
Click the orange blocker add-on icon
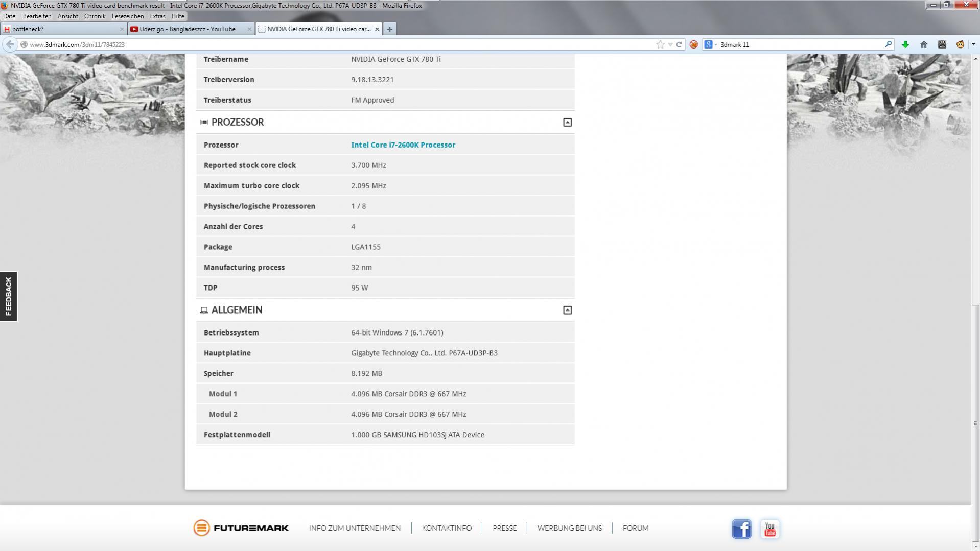point(693,44)
